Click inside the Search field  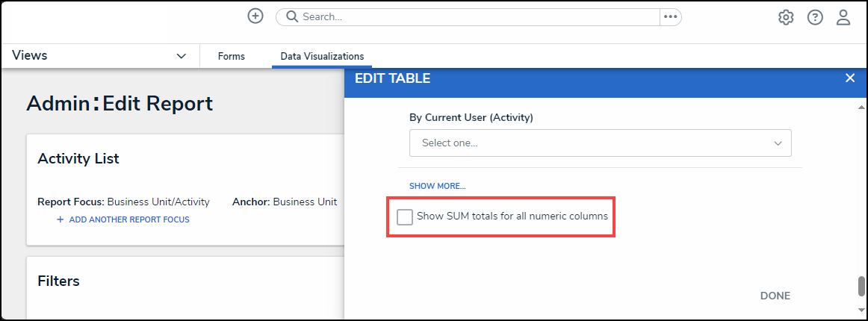(478, 16)
